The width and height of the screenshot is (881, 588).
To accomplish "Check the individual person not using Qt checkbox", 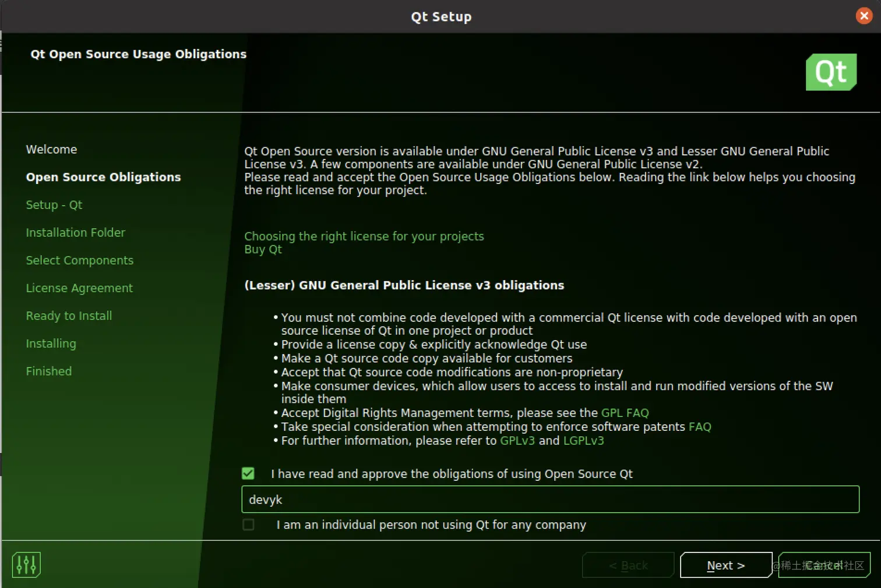I will [x=248, y=525].
